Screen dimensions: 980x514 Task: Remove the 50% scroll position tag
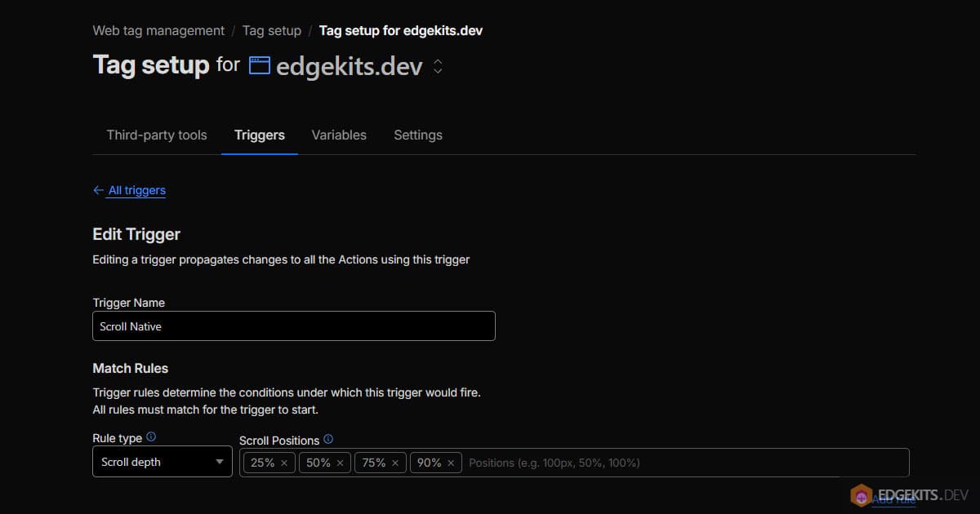point(340,463)
